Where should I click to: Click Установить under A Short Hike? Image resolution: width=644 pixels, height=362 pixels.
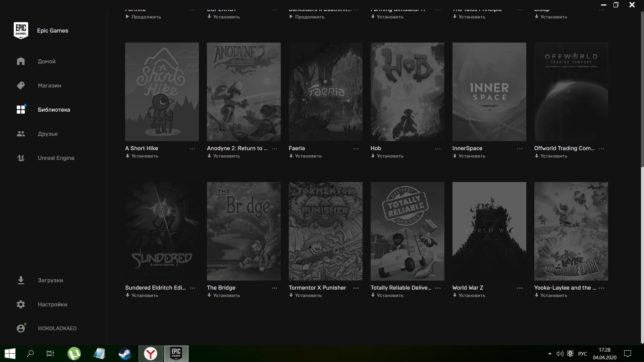point(142,156)
